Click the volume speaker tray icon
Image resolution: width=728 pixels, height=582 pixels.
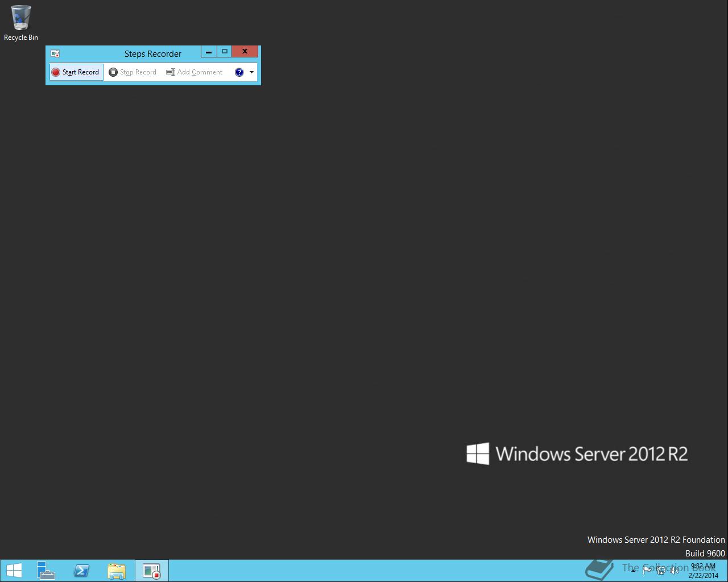click(674, 570)
